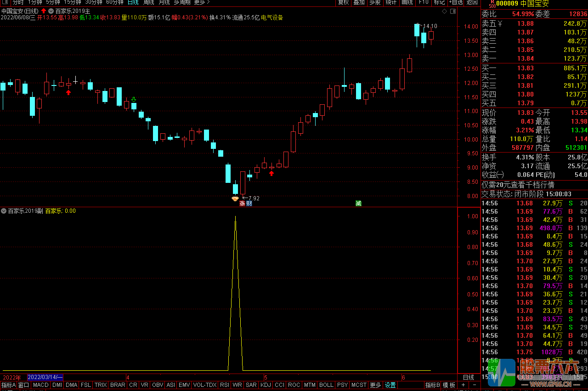Screen dimensions: 588x391
Task: Click the green 减 marker icon
Action: [358, 204]
